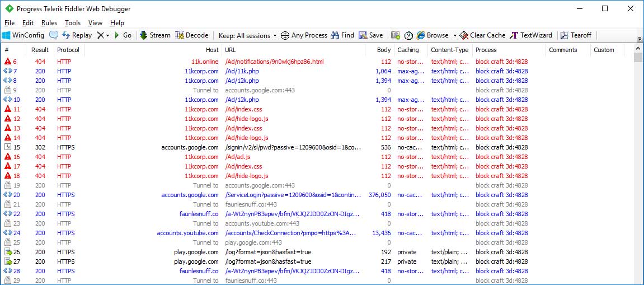Click the Any Process target filter
This screenshot has height=285, width=644.
(304, 35)
